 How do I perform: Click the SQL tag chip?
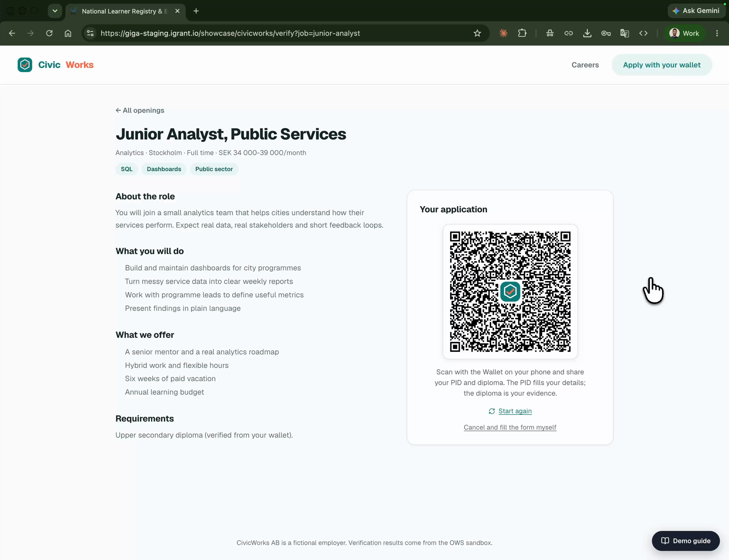click(x=127, y=169)
